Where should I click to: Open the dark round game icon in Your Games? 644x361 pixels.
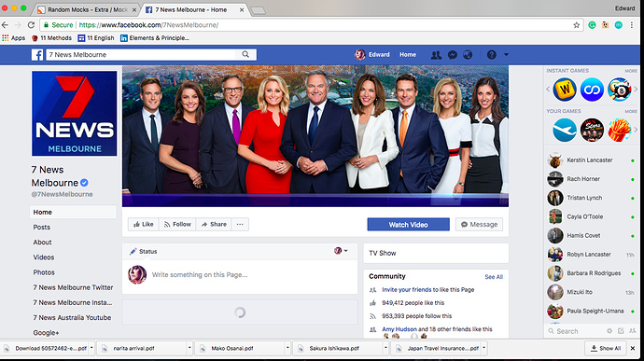[x=592, y=130]
